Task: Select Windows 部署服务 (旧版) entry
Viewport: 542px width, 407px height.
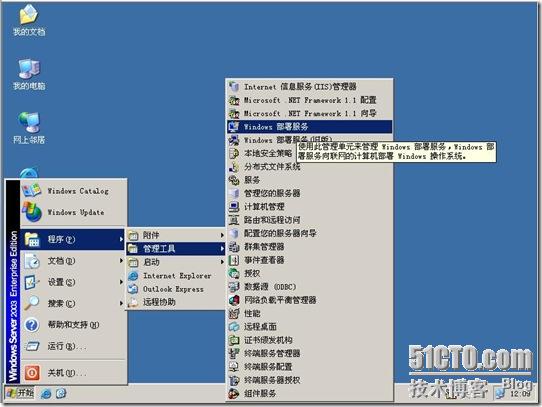Action: (x=309, y=140)
